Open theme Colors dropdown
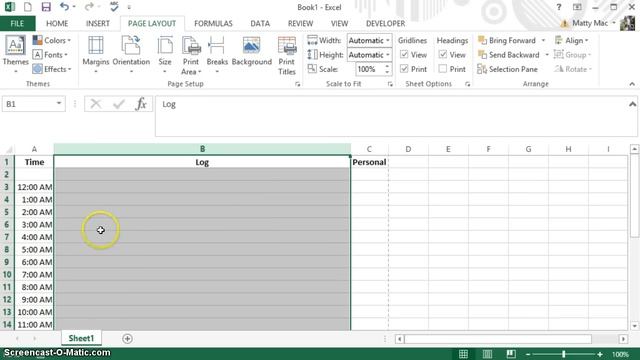The width and height of the screenshot is (640, 360). (52, 40)
